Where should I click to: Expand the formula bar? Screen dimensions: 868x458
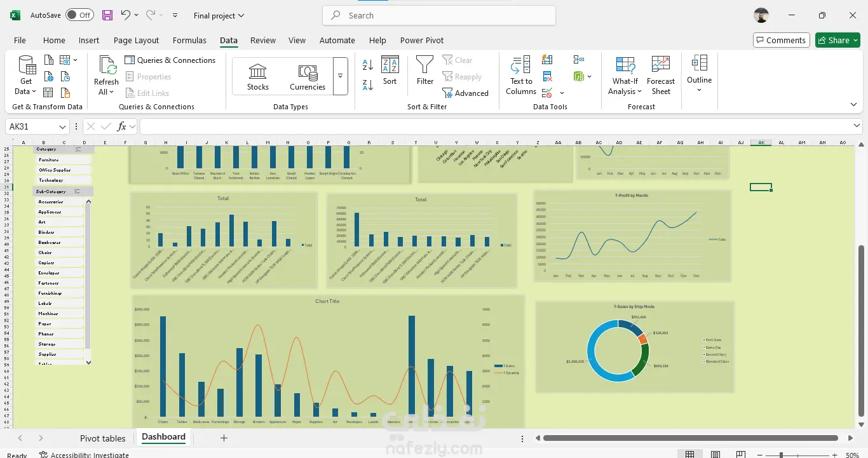tap(857, 126)
